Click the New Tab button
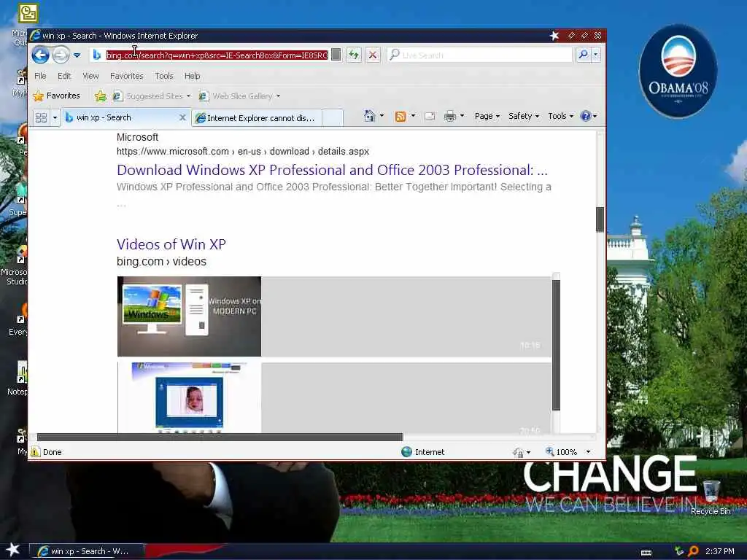Screen dimensions: 747x560 pos(333,117)
